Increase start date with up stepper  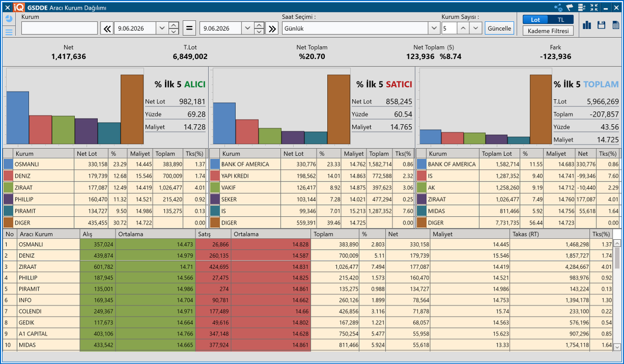click(173, 25)
